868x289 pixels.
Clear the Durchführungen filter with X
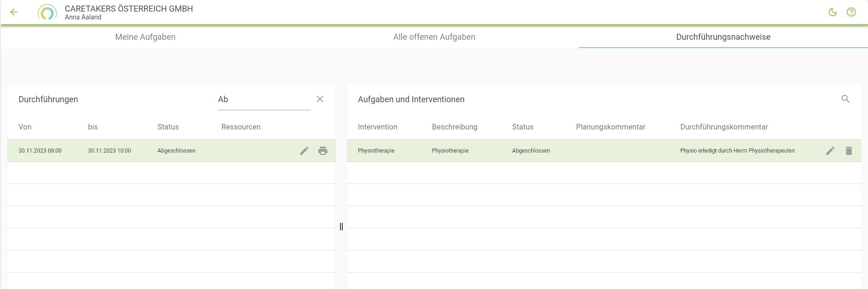pos(320,99)
